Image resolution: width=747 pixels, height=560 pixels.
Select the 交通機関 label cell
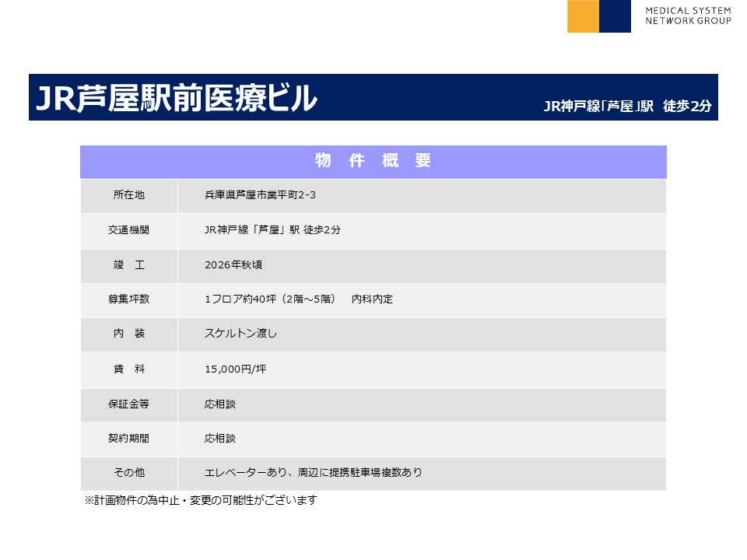pos(128,230)
